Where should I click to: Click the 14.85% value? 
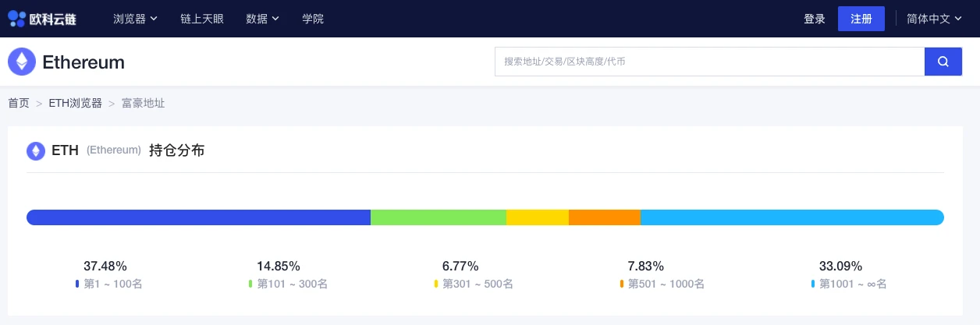point(279,266)
